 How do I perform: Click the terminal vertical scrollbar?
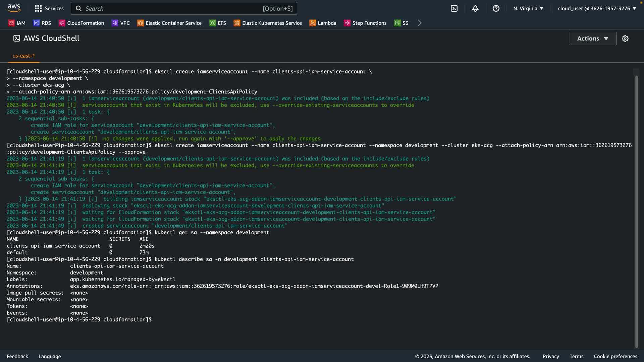click(636, 211)
